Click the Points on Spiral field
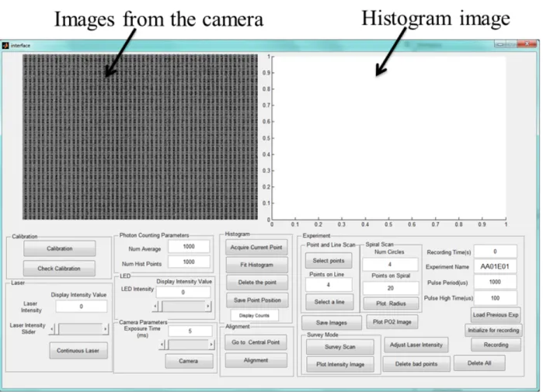Image resolution: width=543 pixels, height=392 pixels. (391, 288)
